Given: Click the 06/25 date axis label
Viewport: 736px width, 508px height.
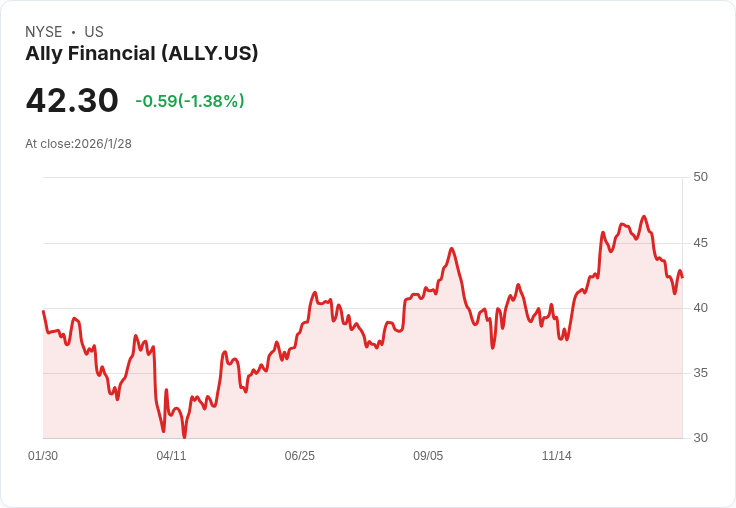Looking at the screenshot, I should pyautogui.click(x=299, y=455).
